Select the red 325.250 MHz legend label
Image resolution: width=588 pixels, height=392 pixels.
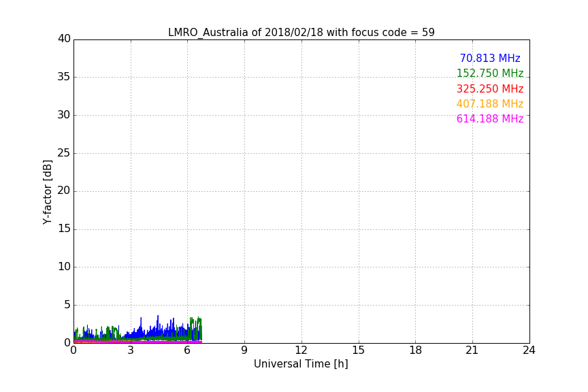(490, 89)
